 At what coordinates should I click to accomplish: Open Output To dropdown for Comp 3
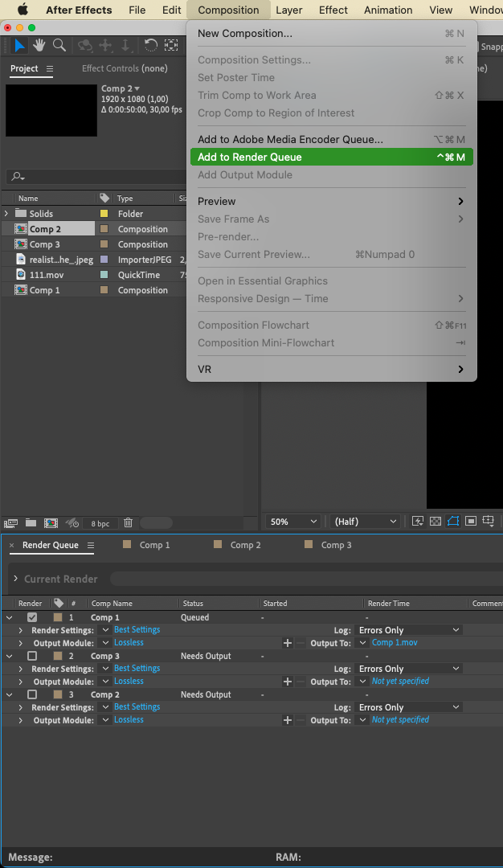pos(362,682)
